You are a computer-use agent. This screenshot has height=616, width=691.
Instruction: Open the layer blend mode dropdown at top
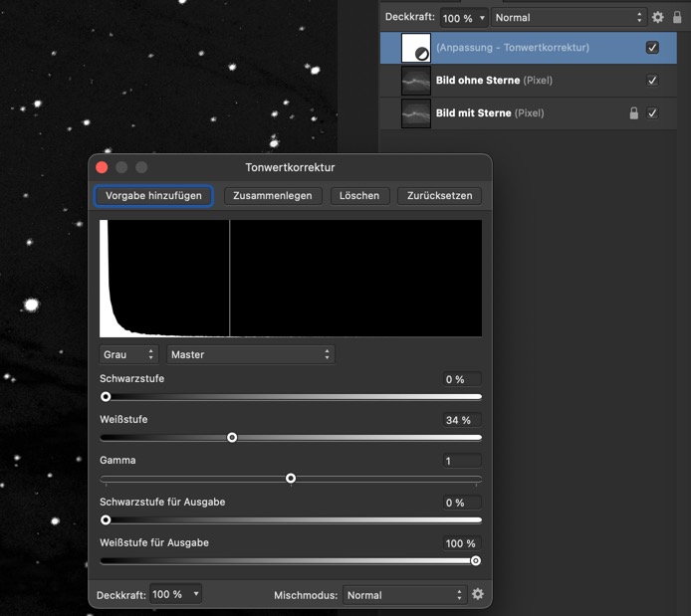(x=569, y=18)
